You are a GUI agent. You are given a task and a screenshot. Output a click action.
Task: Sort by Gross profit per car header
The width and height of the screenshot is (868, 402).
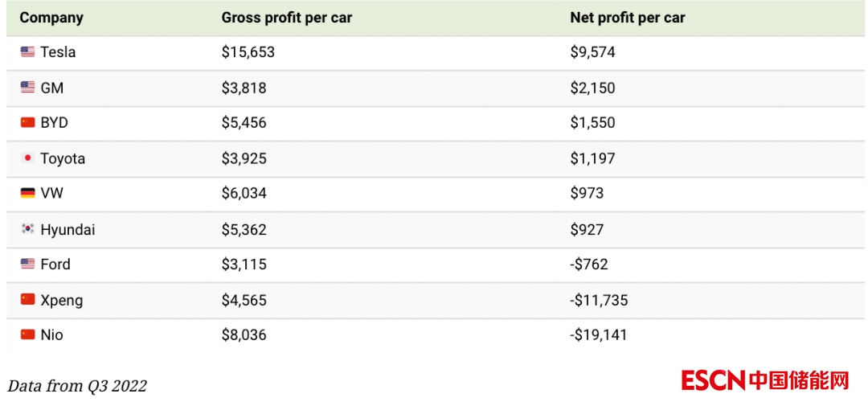click(287, 18)
